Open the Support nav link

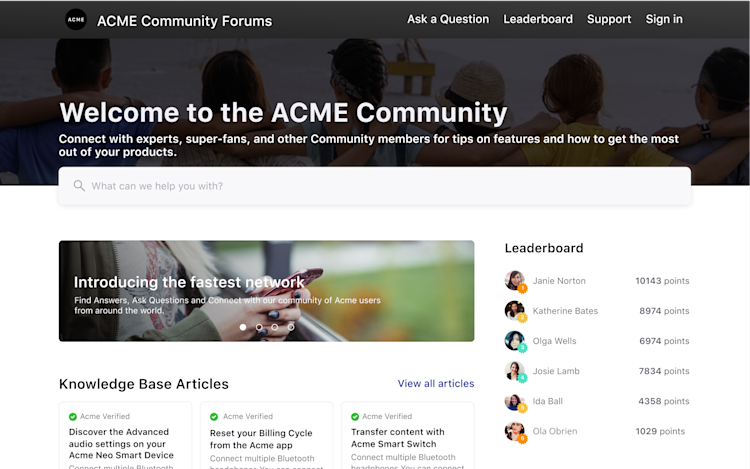pos(609,19)
